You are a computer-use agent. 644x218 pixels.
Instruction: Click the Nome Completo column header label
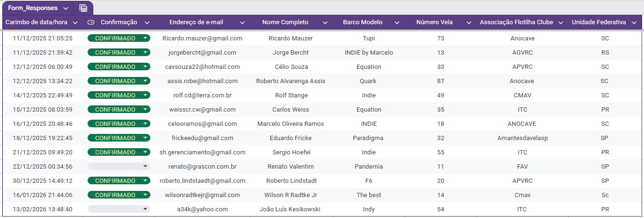tap(285, 22)
